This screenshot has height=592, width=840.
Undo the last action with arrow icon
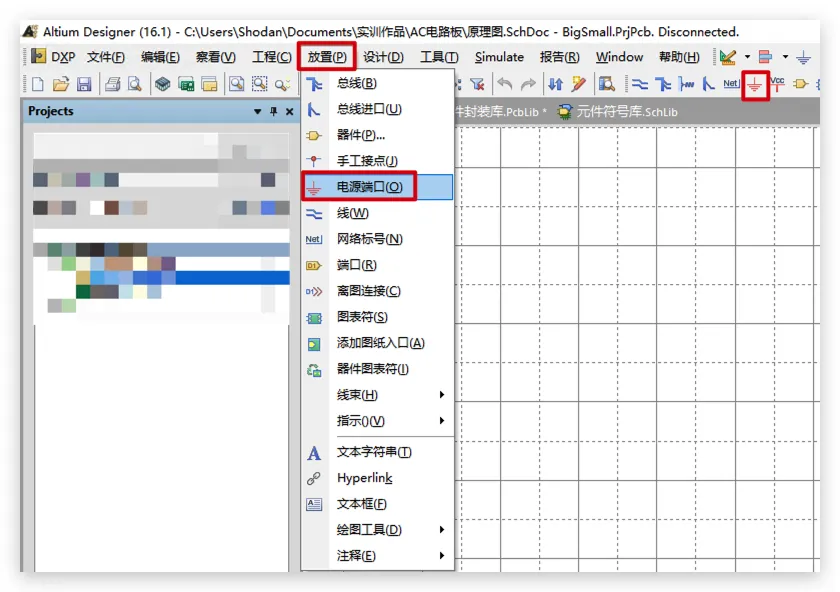[505, 84]
